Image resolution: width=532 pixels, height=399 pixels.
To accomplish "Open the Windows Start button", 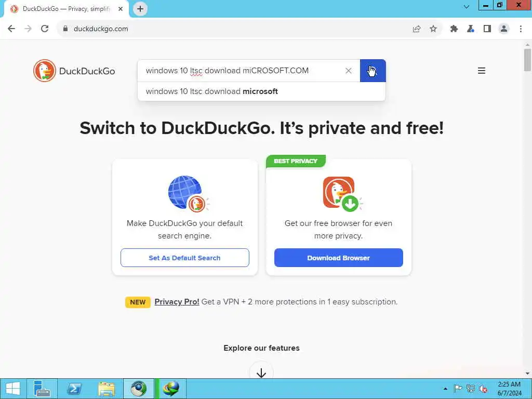I will coord(13,389).
